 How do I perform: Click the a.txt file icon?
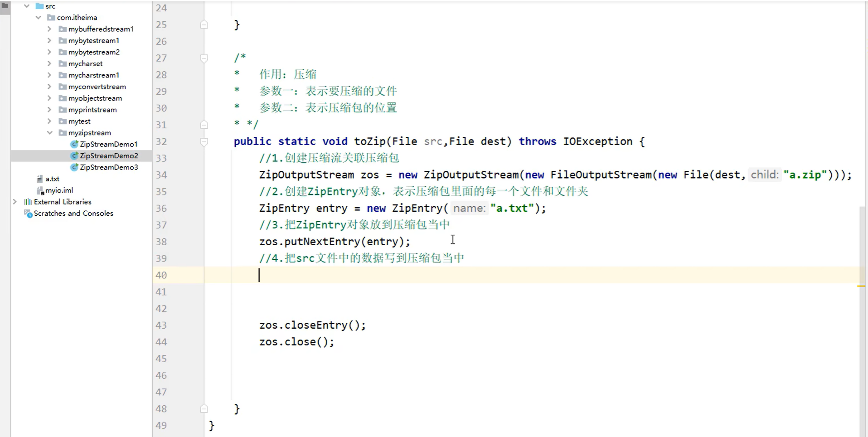[x=40, y=179]
